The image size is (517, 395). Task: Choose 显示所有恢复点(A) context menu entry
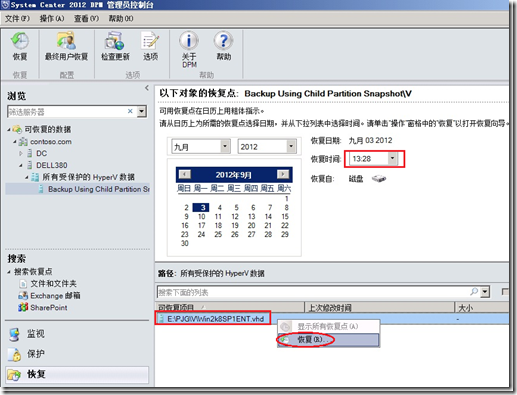click(328, 326)
